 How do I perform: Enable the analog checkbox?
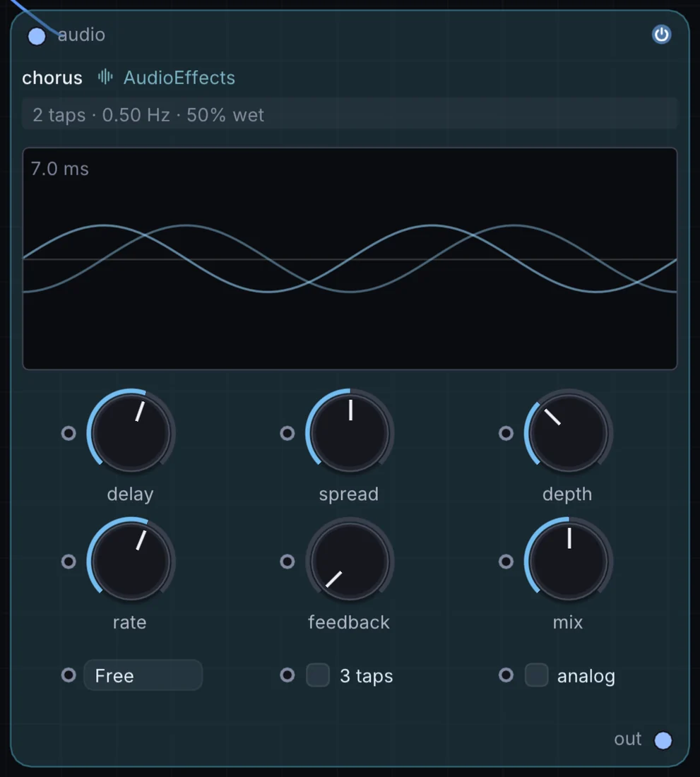pyautogui.click(x=537, y=675)
